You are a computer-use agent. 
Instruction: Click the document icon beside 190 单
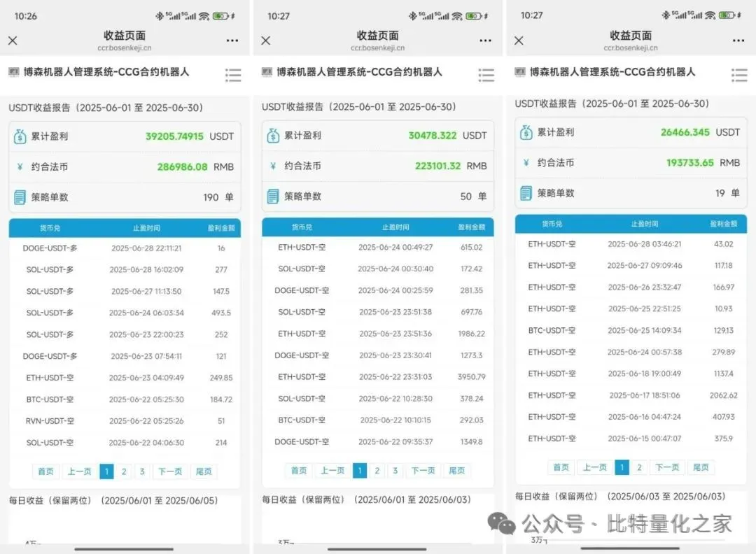click(20, 197)
